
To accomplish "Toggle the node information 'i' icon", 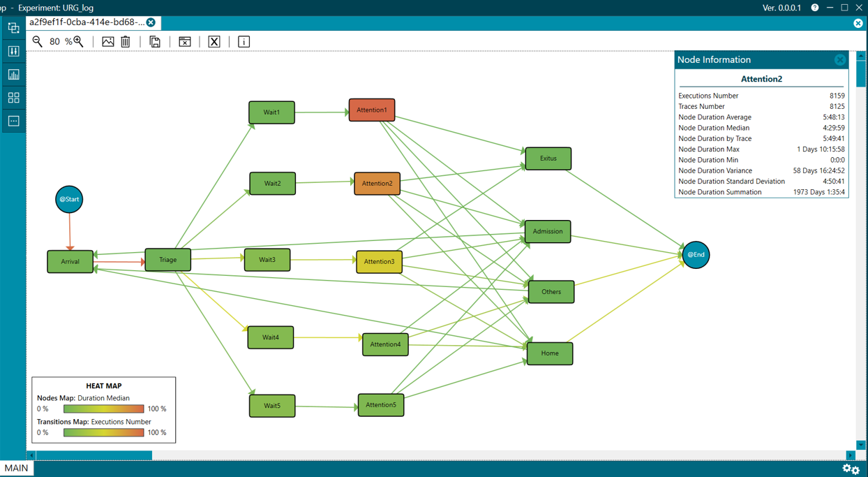I will [x=244, y=42].
